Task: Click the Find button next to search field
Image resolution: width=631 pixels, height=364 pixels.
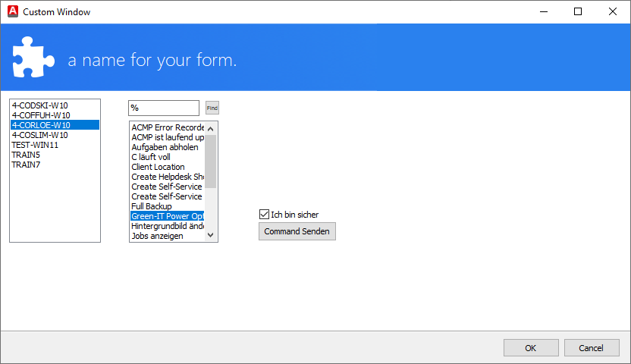Action: (212, 108)
